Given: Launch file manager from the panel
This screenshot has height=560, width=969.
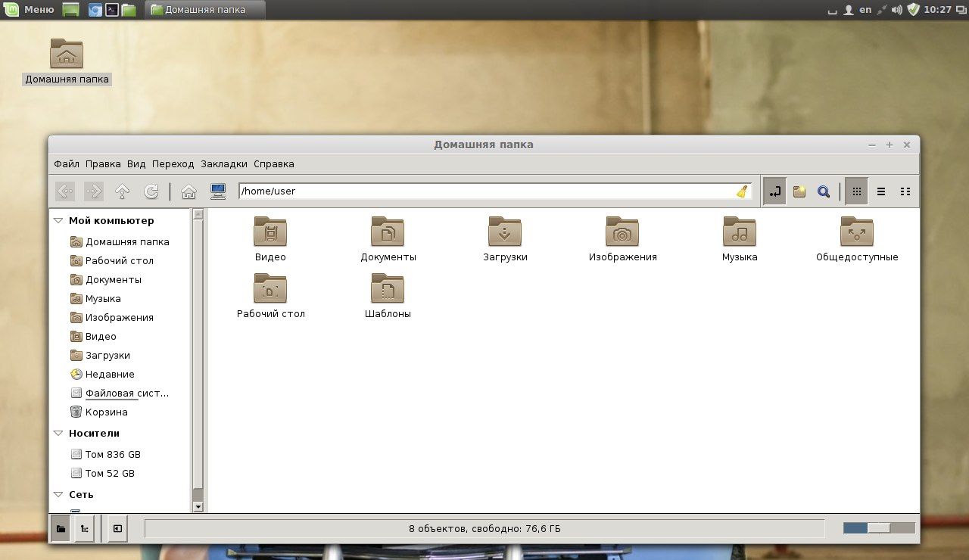Looking at the screenshot, I should (x=129, y=10).
